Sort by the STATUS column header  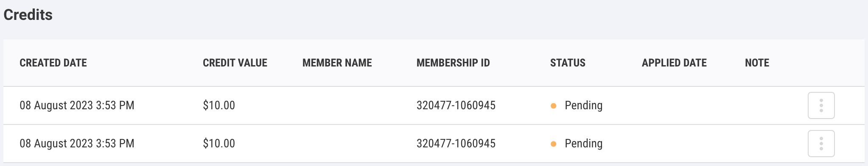pos(568,63)
